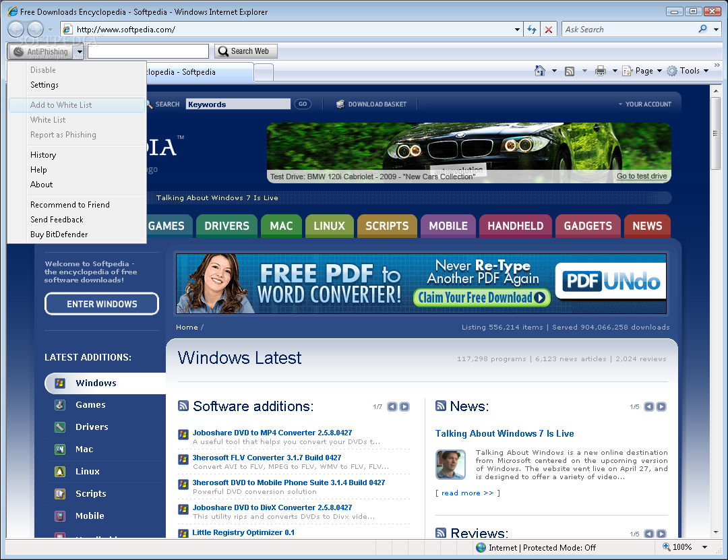Click the Keywords search field

pyautogui.click(x=238, y=104)
